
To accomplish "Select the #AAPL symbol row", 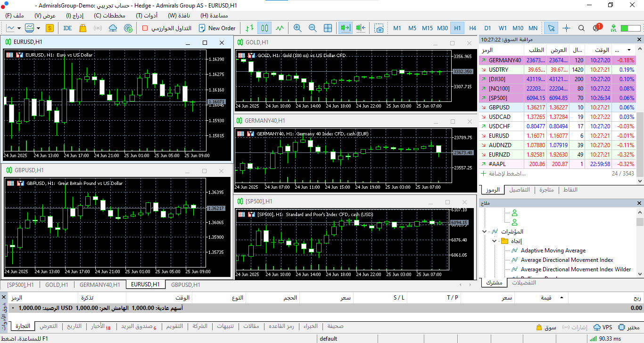I will (557, 164).
